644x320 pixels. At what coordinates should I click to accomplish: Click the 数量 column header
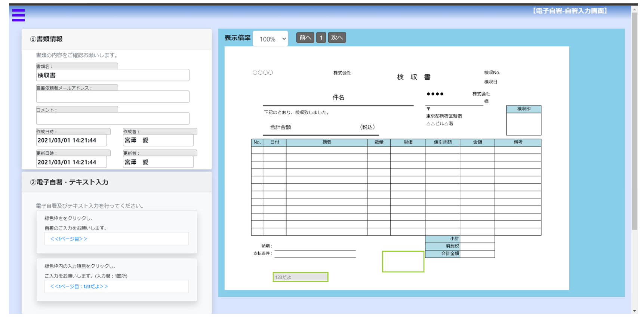[379, 142]
